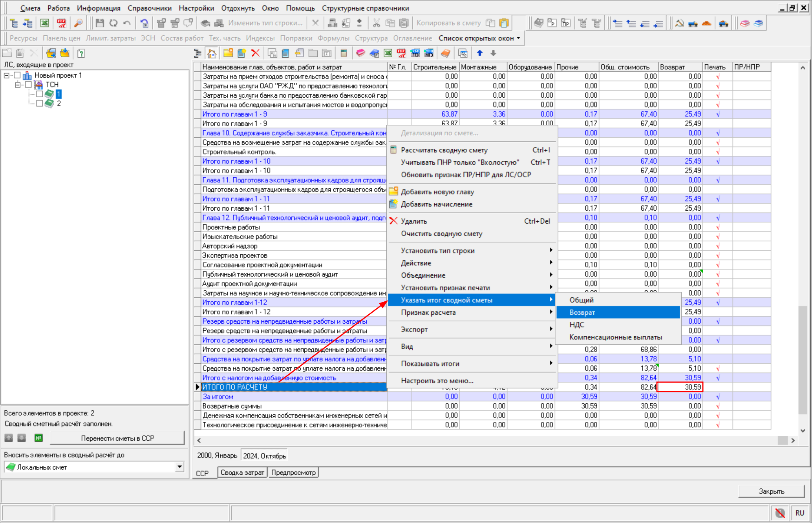812x523 pixels.
Task: Choose Возврат in the submenu
Action: coord(582,312)
